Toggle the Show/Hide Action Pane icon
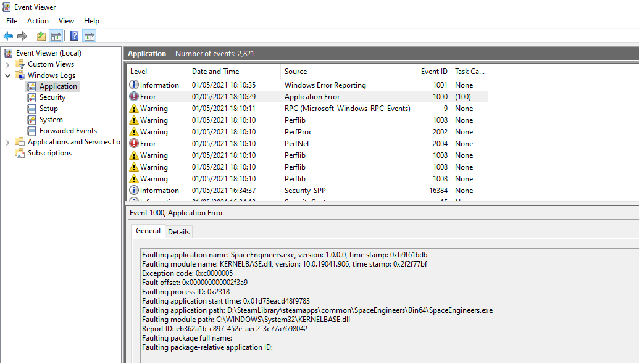 (90, 36)
